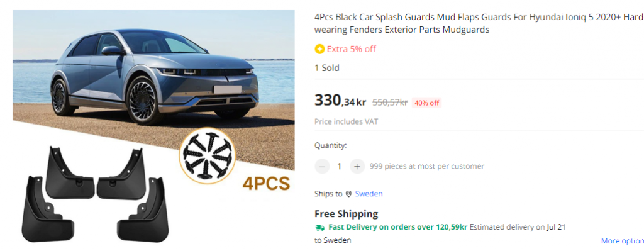Open the Sweden shipping destination link
The image size is (644, 251).
[369, 194]
